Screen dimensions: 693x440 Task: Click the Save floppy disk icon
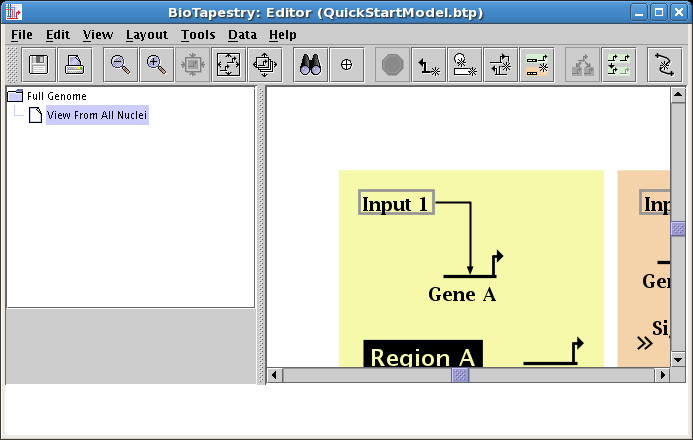[39, 64]
